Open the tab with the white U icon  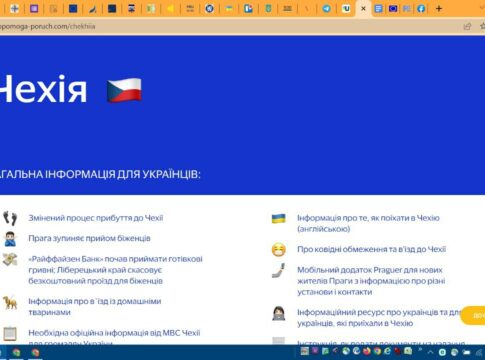tap(346, 9)
